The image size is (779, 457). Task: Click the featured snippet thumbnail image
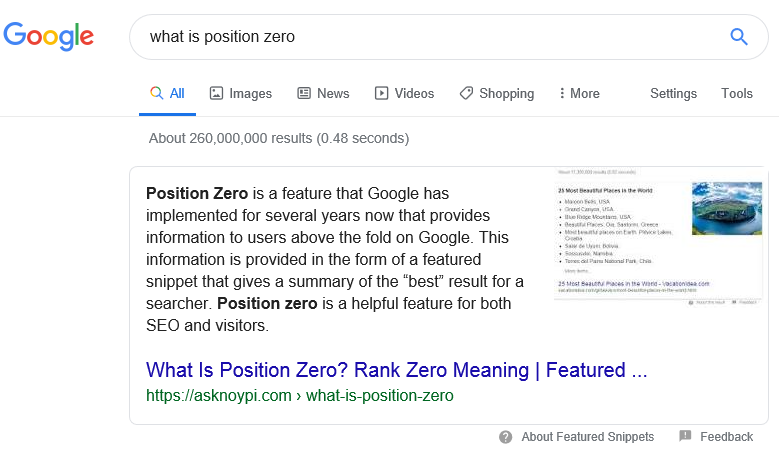pos(658,237)
